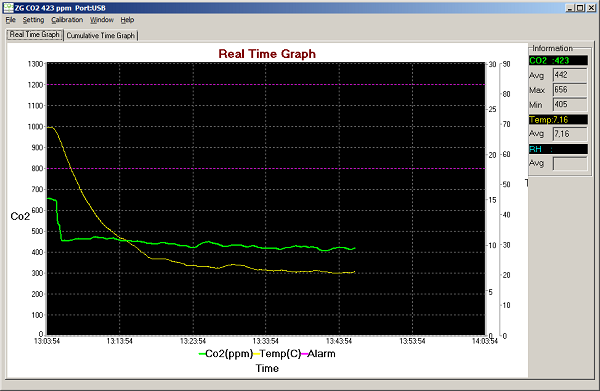Viewport: 600px width, 391px height.
Task: Click the ZG app icon in title bar
Action: [x=8, y=8]
